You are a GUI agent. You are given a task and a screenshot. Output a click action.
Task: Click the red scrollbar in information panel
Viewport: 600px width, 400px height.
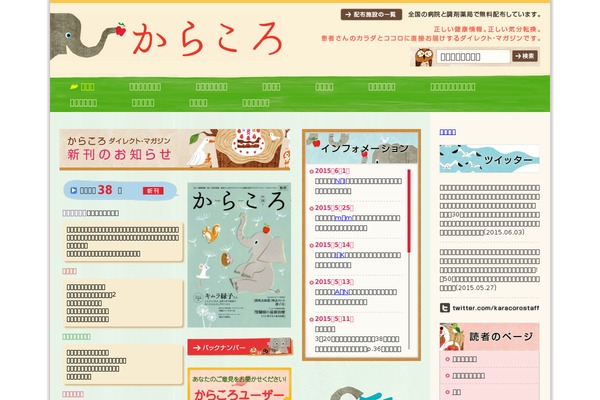tap(409, 211)
